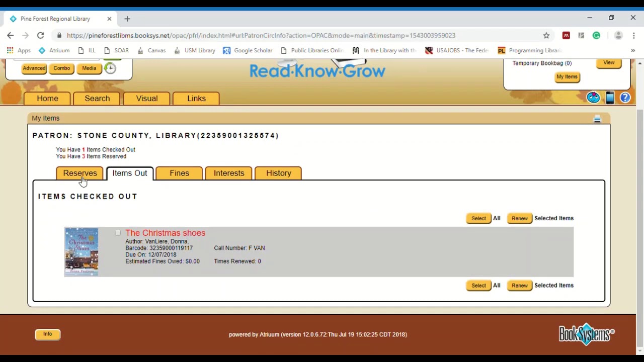Open the ILL bookmark
The image size is (644, 362).
pos(87,50)
